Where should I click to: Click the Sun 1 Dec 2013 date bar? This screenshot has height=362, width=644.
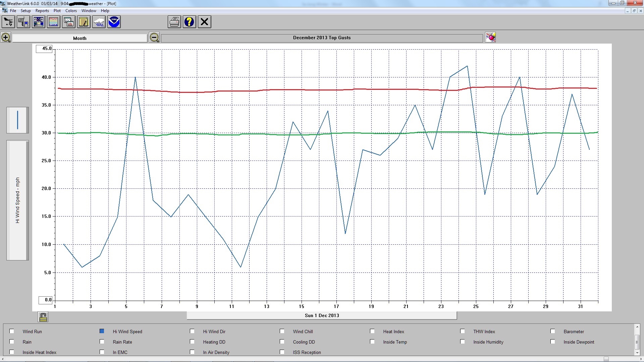click(322, 315)
